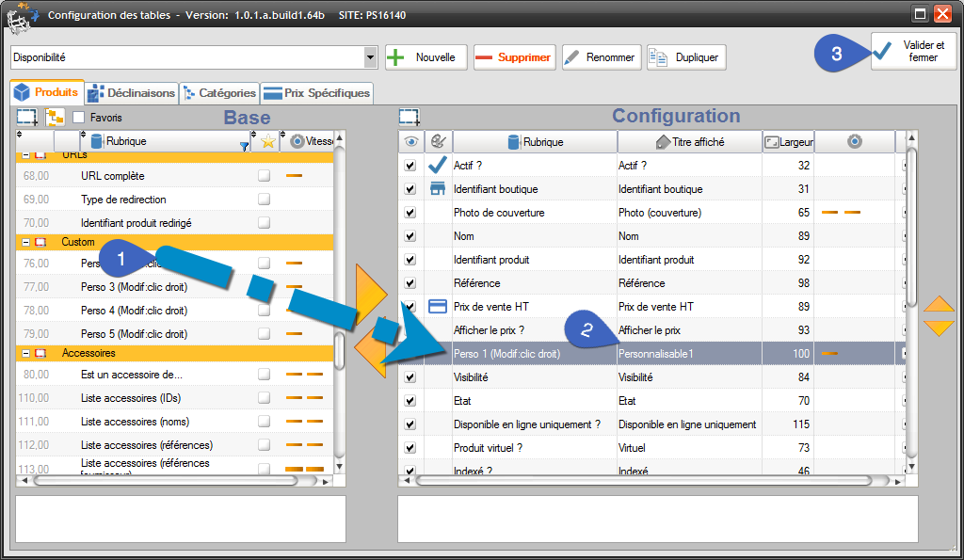This screenshot has height=560, width=964.
Task: Click the select-all icon in Configuration panel
Action: pyautogui.click(x=409, y=118)
